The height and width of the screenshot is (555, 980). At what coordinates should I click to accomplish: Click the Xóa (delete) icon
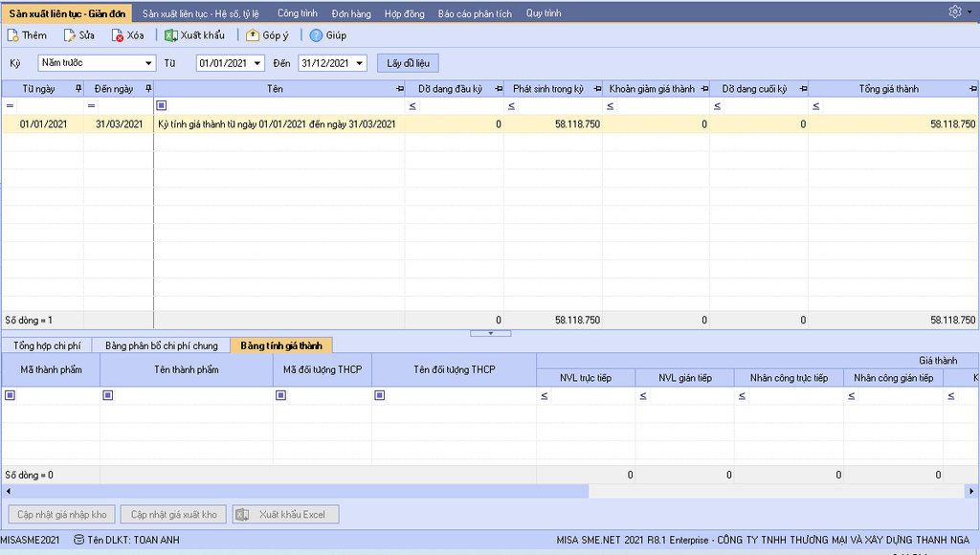118,35
